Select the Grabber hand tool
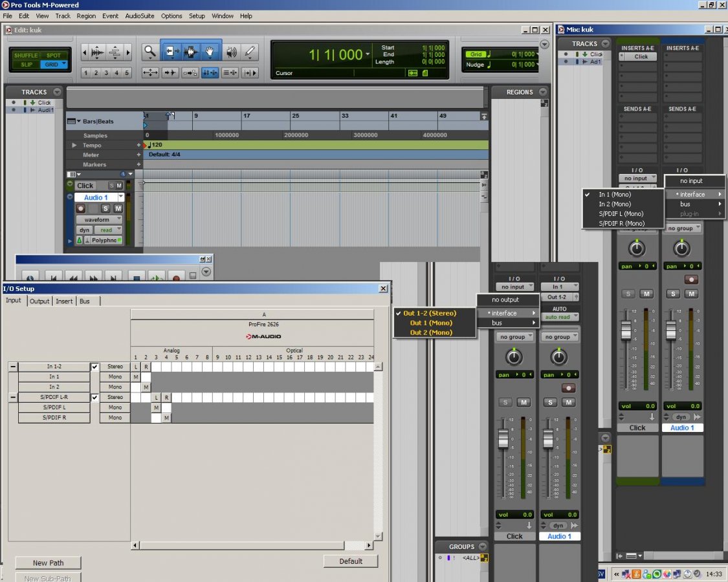728x582 pixels. coord(210,52)
